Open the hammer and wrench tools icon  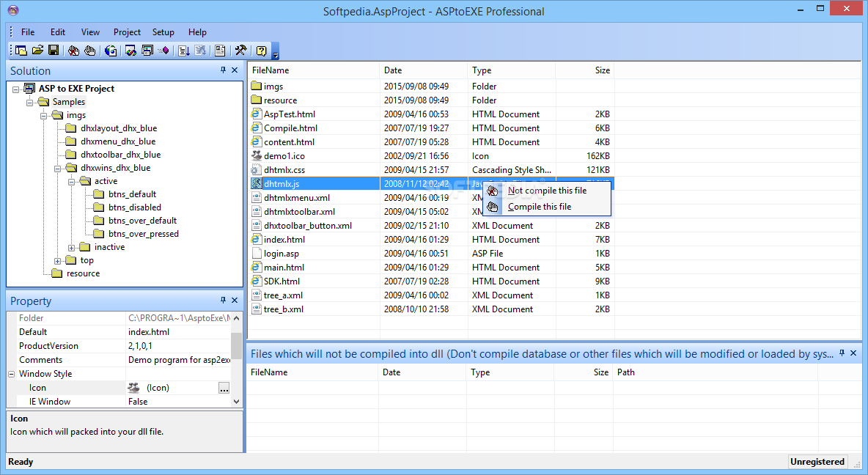240,51
